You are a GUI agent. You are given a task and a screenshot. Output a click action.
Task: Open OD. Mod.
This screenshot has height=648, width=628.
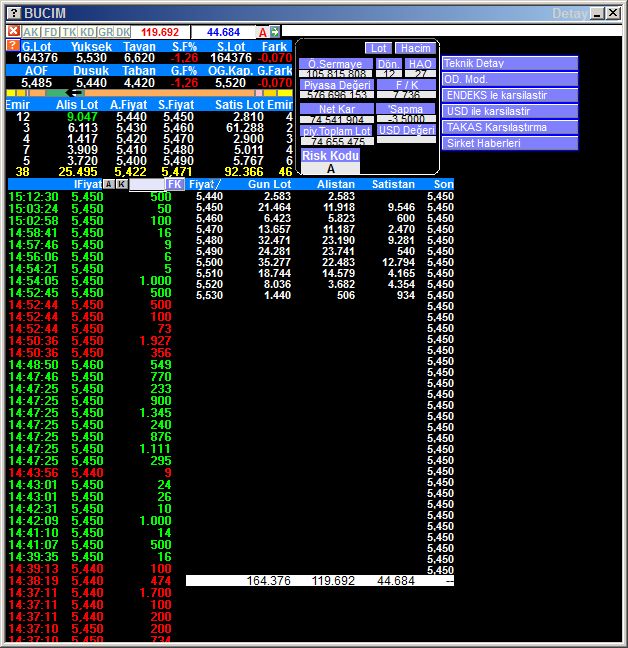coord(509,79)
